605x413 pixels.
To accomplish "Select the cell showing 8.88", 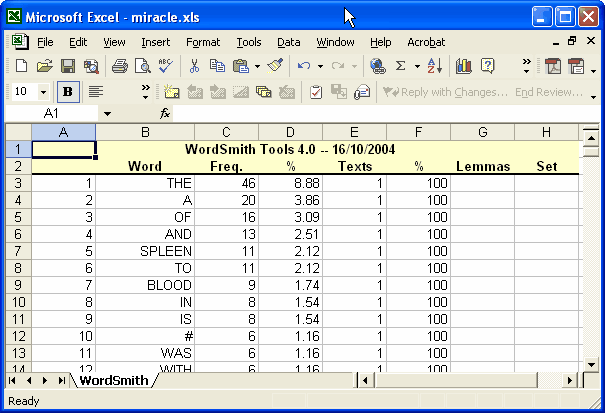I will click(x=291, y=183).
